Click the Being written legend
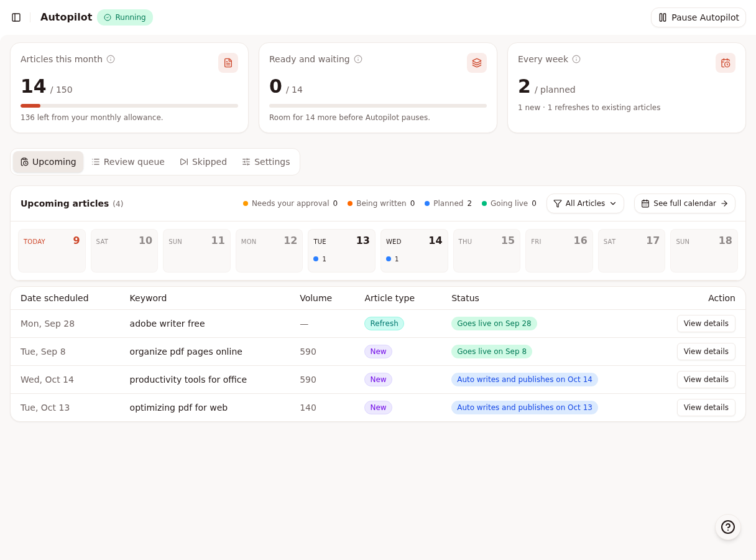This screenshot has width=756, height=560. [x=381, y=203]
